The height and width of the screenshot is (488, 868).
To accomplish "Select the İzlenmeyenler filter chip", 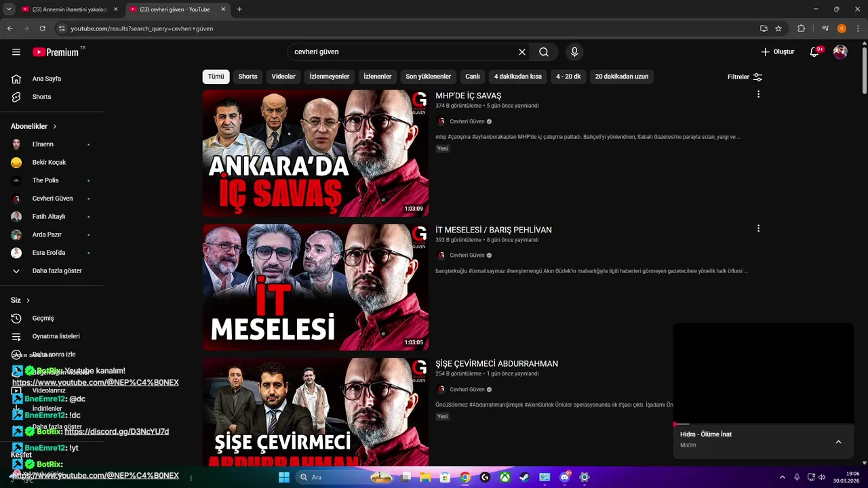I will coord(330,77).
